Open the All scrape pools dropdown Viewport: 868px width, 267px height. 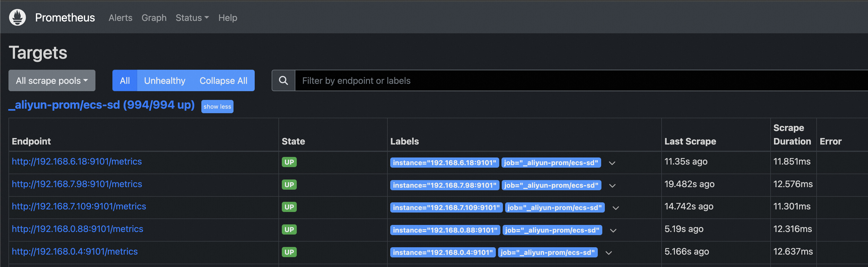[x=52, y=80]
